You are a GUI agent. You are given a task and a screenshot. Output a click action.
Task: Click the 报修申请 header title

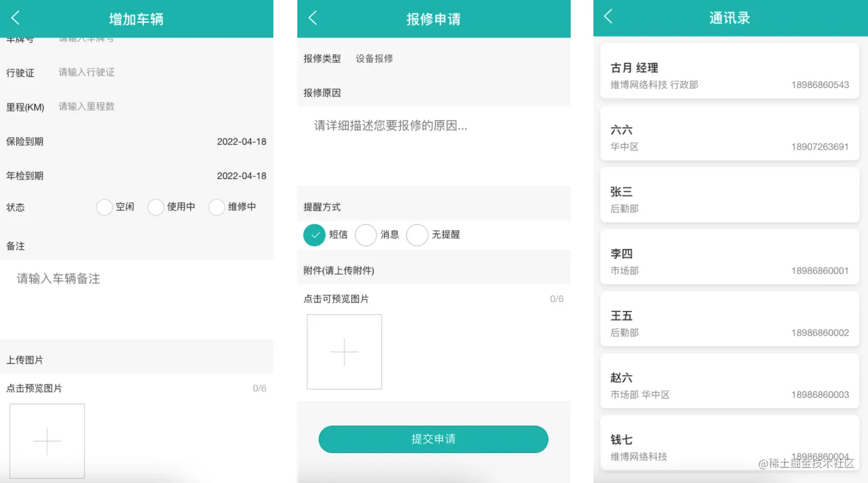tap(433, 19)
